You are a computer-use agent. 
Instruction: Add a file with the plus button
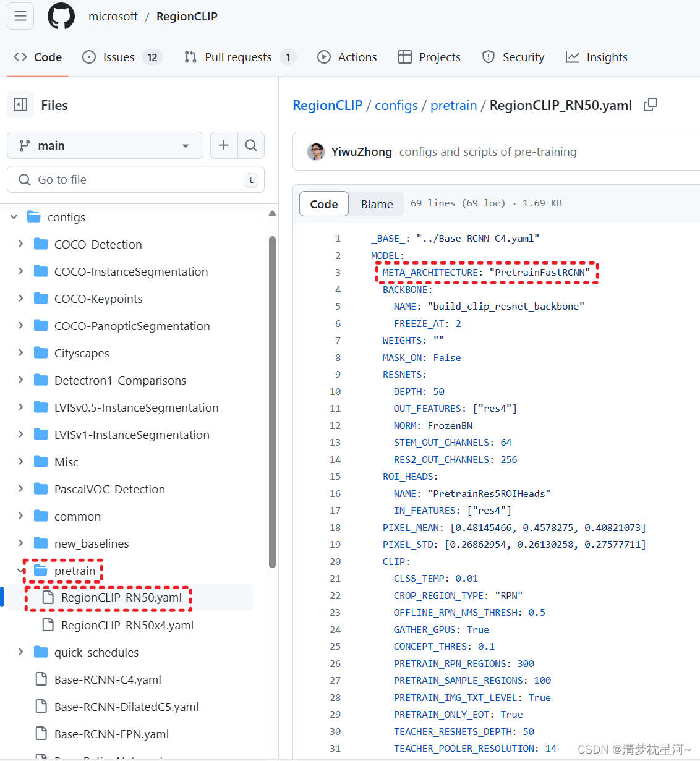(x=224, y=145)
